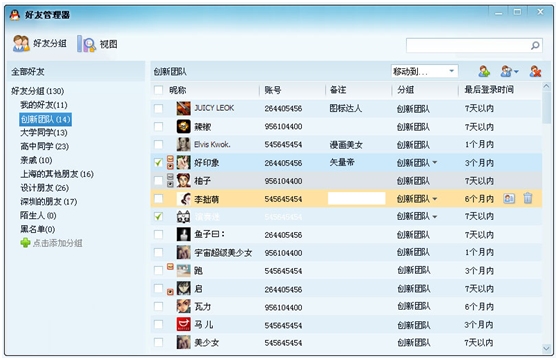Image resolution: width=558 pixels, height=360 pixels.
Task: Collapse the 好友分组 (130) tree node
Action: pyautogui.click(x=37, y=91)
